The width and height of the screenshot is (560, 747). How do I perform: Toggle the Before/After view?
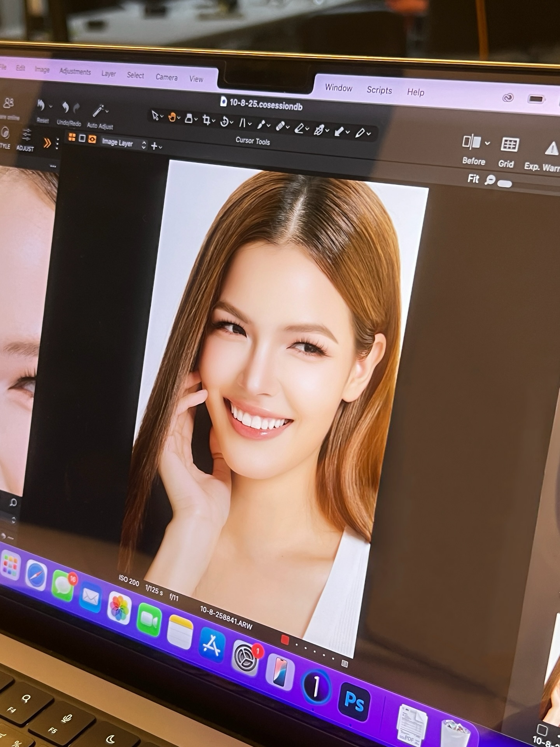click(x=472, y=142)
